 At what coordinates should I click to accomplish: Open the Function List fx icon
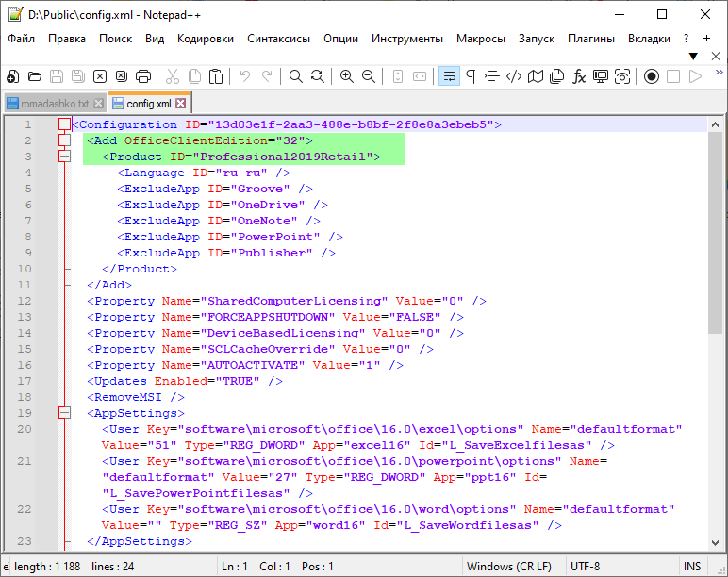coord(578,76)
